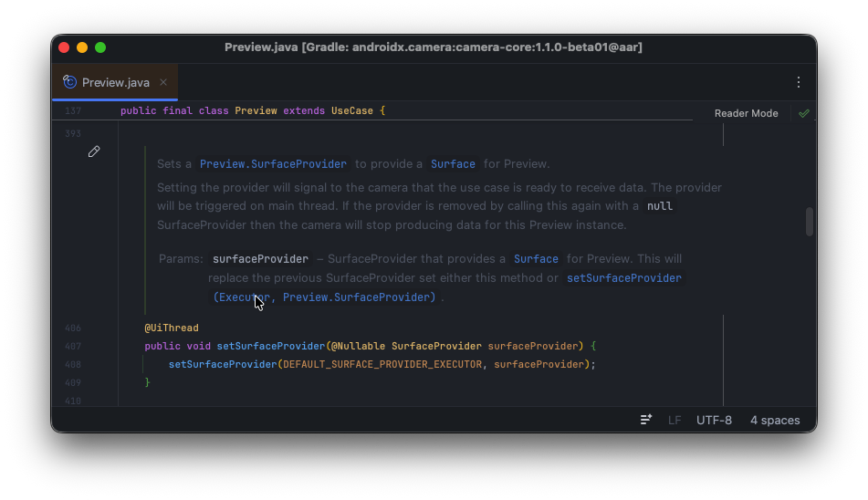Click the status bar list-with-plus icon
Image resolution: width=868 pixels, height=500 pixels.
click(646, 420)
